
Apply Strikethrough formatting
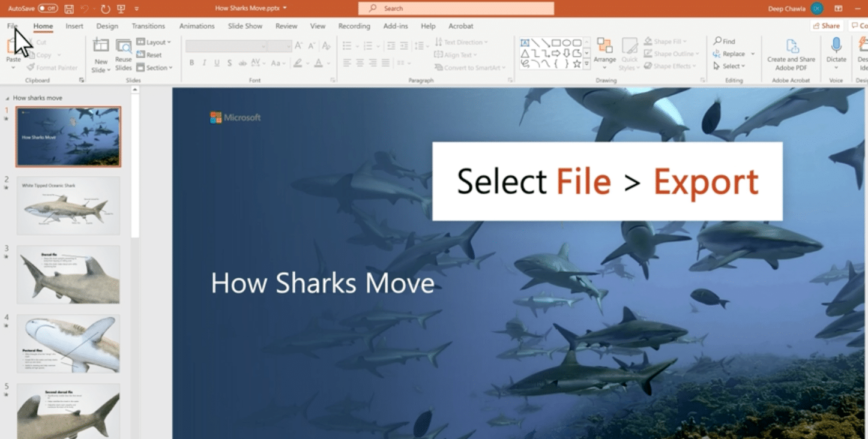[x=243, y=63]
